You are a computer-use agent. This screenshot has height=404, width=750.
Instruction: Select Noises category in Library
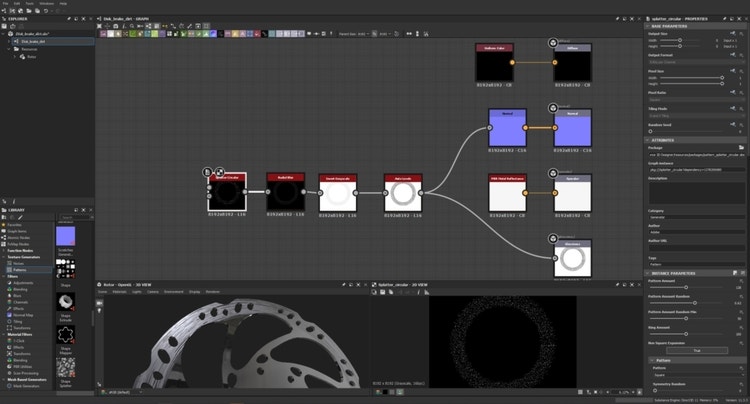(x=20, y=263)
